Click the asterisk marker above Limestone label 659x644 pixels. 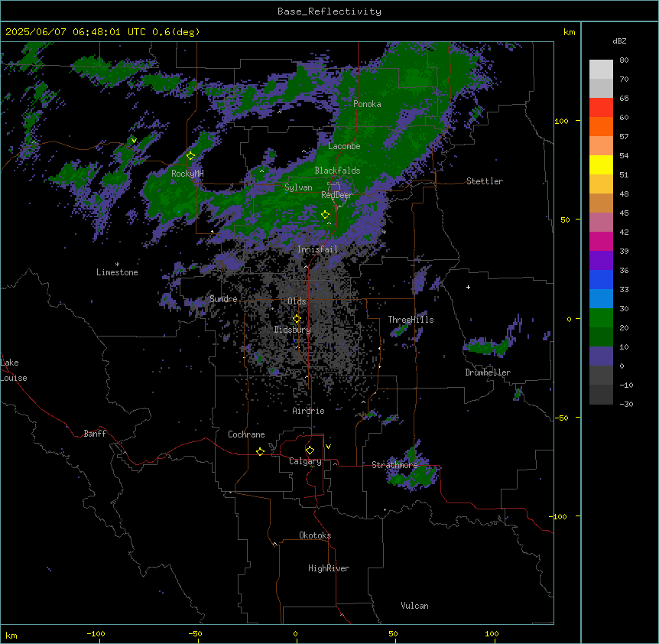tap(117, 265)
